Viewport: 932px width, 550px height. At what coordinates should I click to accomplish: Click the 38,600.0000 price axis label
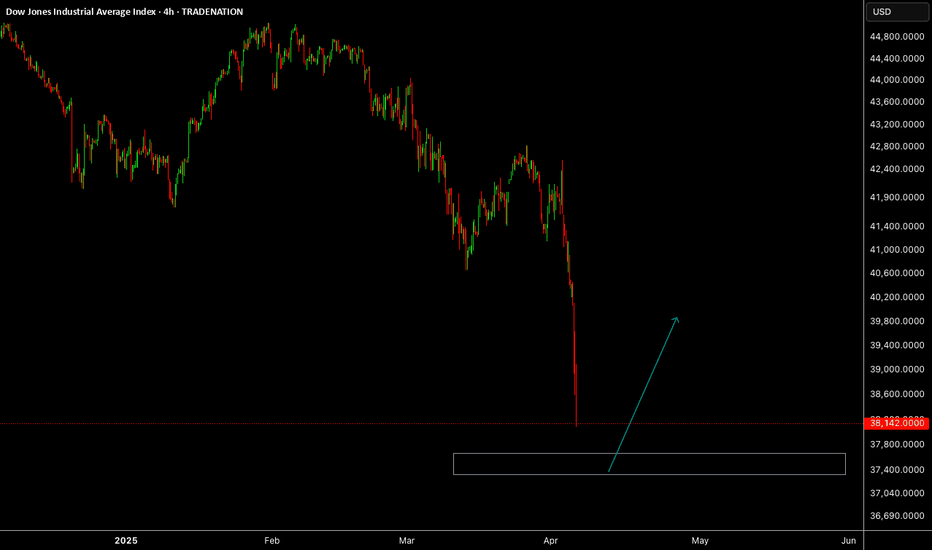(897, 394)
